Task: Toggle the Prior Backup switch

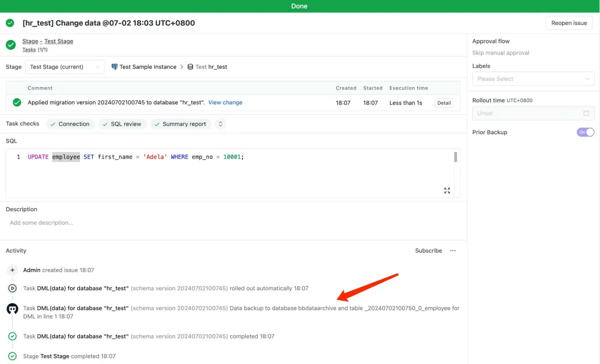Action: [586, 132]
